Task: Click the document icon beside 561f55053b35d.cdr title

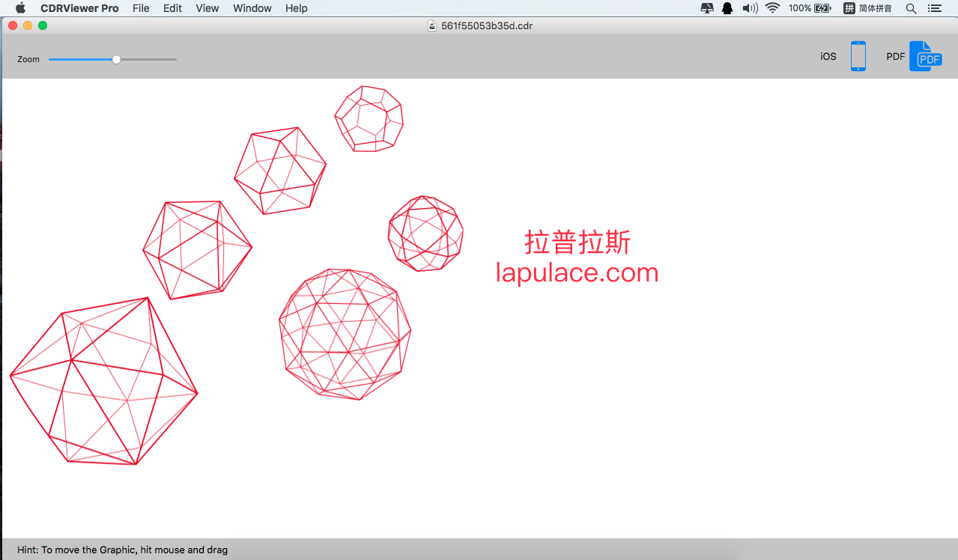Action: pos(431,25)
